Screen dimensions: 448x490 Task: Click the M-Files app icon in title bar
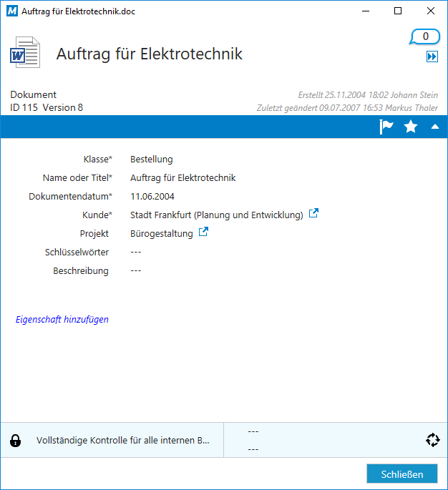pyautogui.click(x=11, y=11)
